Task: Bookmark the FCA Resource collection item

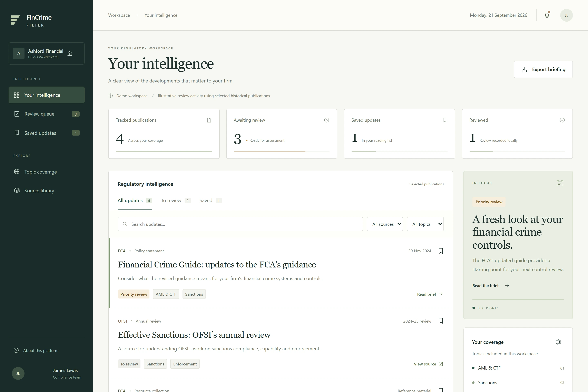Action: (441, 390)
